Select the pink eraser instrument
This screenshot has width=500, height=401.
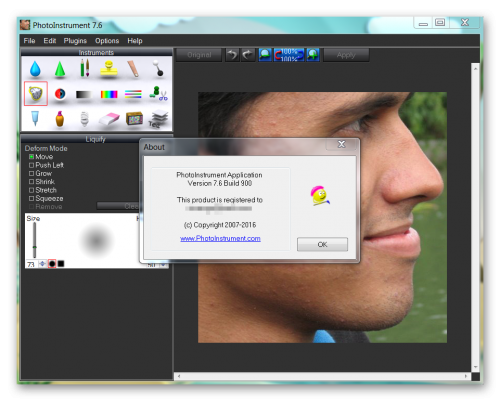tap(109, 119)
